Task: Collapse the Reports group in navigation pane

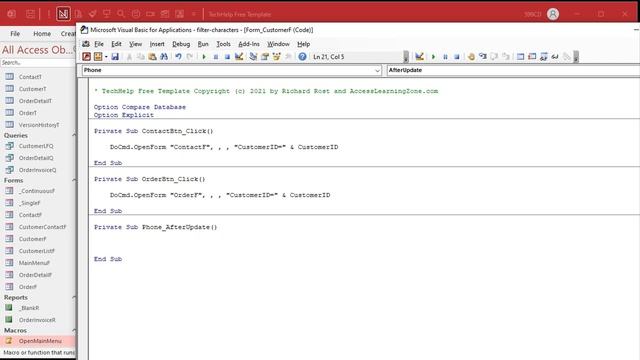Action: click(x=74, y=298)
